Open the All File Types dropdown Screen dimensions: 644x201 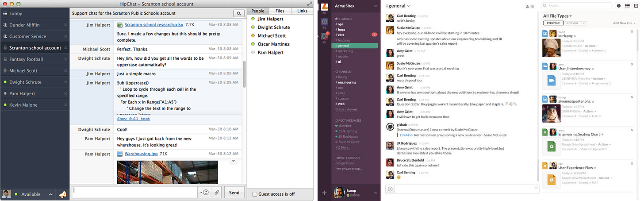(557, 16)
